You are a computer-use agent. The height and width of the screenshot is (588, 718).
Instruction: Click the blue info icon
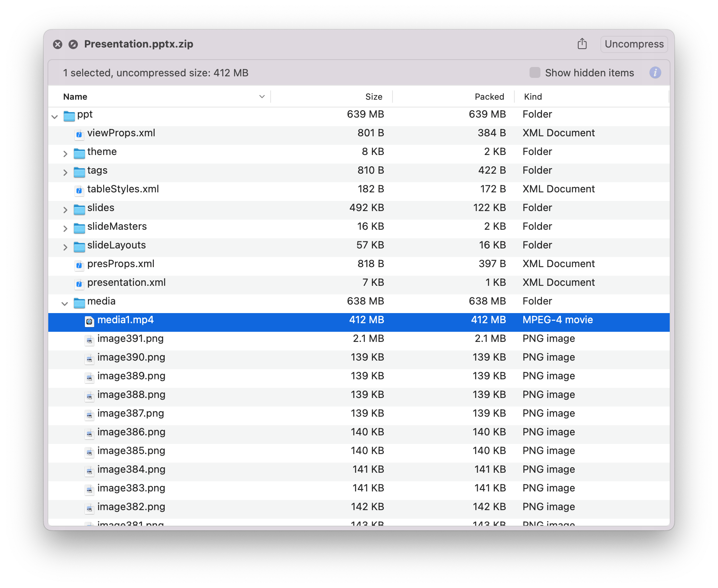click(655, 73)
